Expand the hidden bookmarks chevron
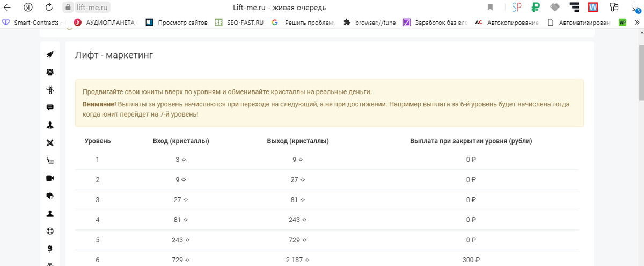This screenshot has width=644, height=266. [x=636, y=23]
